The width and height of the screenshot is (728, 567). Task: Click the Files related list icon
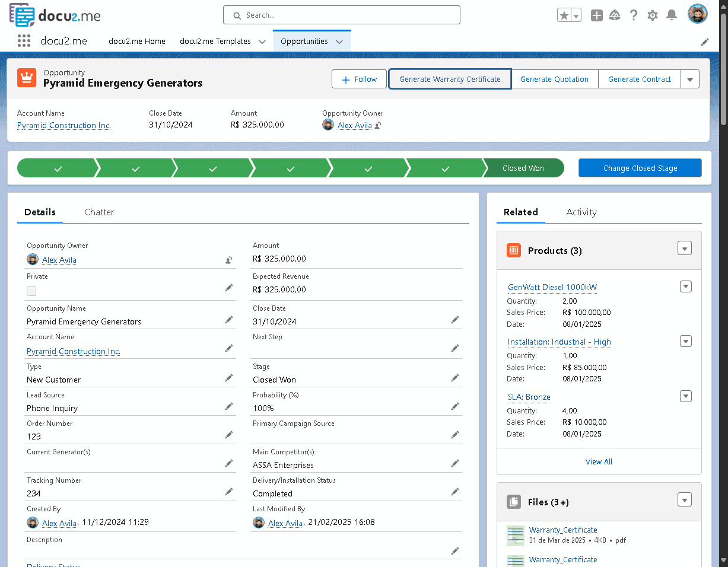(x=514, y=502)
